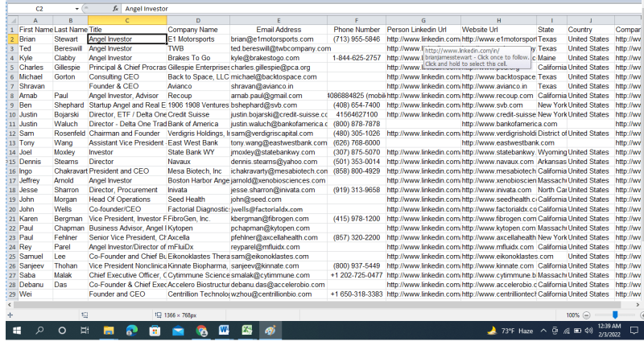
Task: Switch to Google Chrome on the taskbar
Action: (x=201, y=331)
